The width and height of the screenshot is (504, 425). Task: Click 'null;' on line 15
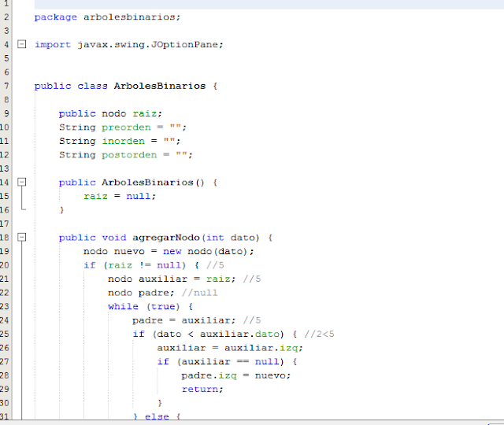click(141, 196)
